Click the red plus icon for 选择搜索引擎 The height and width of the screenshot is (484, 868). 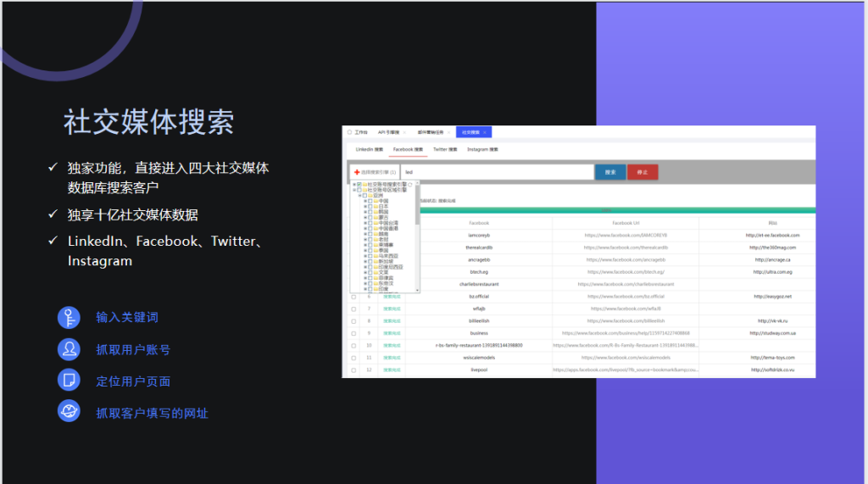357,172
